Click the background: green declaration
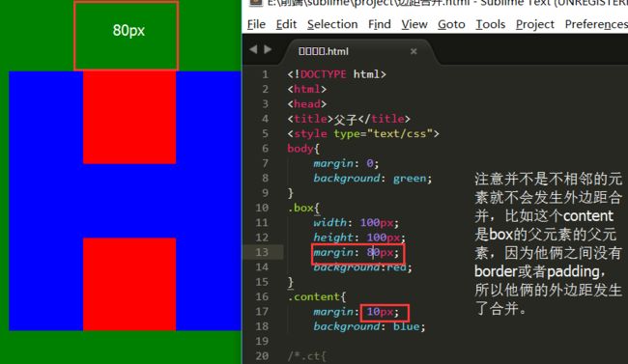 [373, 179]
